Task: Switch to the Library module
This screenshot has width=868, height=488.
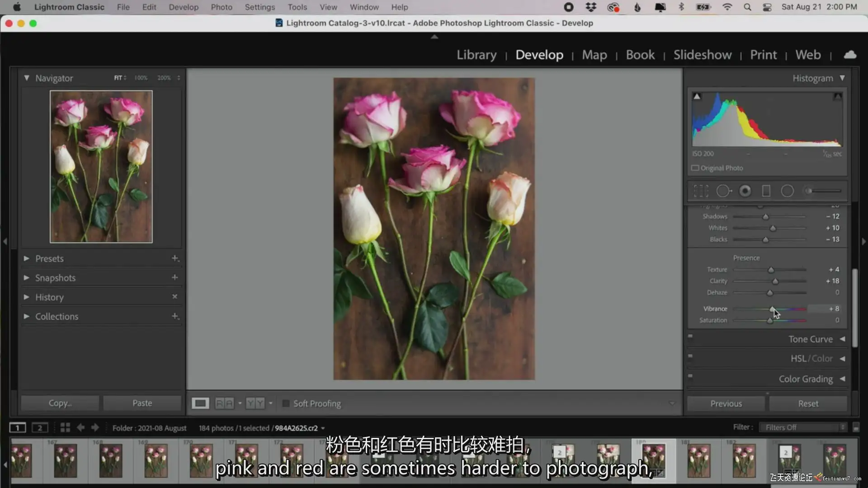Action: point(476,55)
